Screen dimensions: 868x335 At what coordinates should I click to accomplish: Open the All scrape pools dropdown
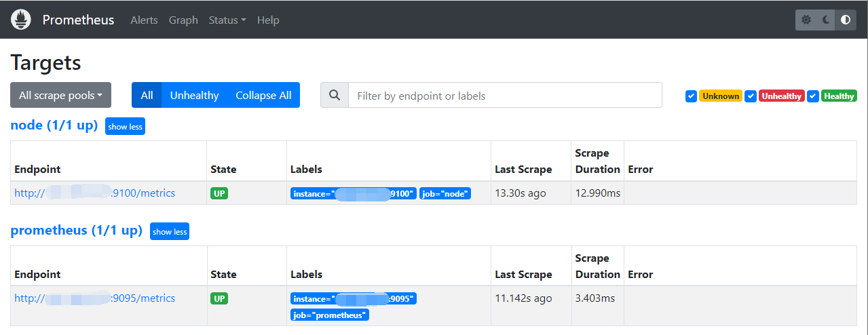60,96
